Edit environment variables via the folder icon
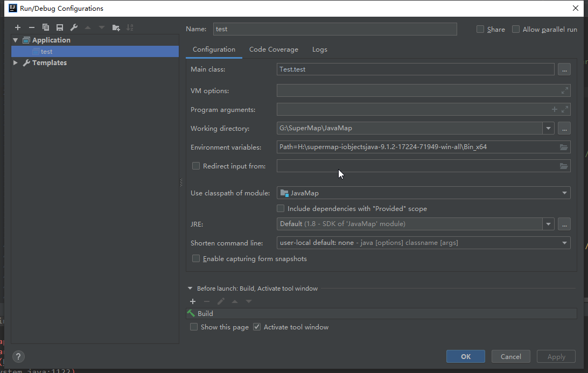This screenshot has width=588, height=373. point(564,147)
